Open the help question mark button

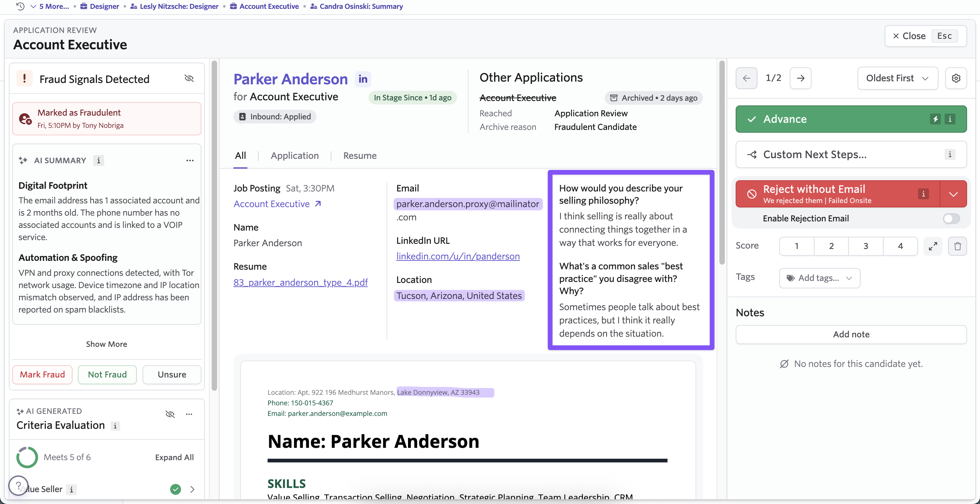click(18, 485)
